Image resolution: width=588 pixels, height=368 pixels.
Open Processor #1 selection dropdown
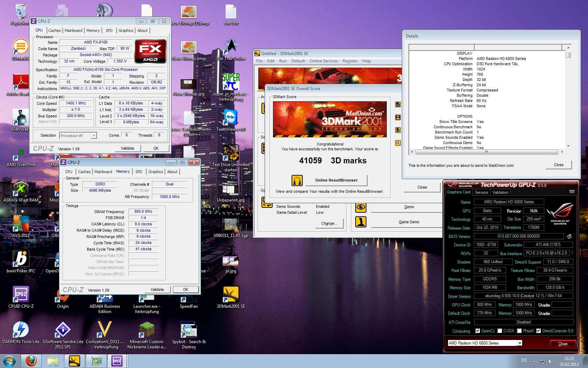pos(94,136)
